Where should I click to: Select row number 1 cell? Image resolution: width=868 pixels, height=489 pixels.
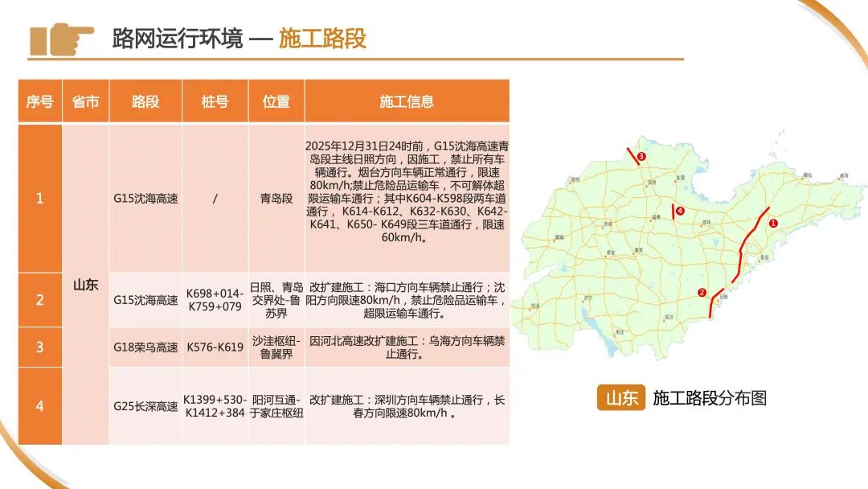point(40,199)
